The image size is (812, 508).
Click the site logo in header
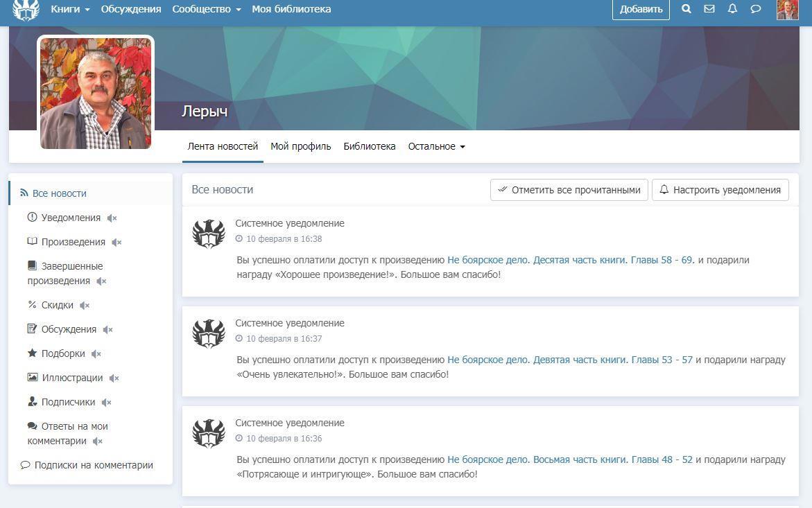pyautogui.click(x=26, y=10)
